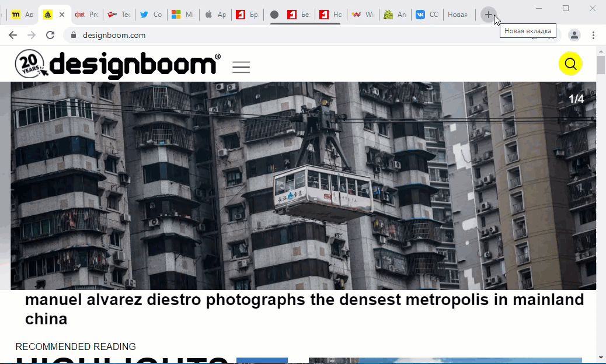
Task: Maximize the Chrome window
Action: click(565, 8)
